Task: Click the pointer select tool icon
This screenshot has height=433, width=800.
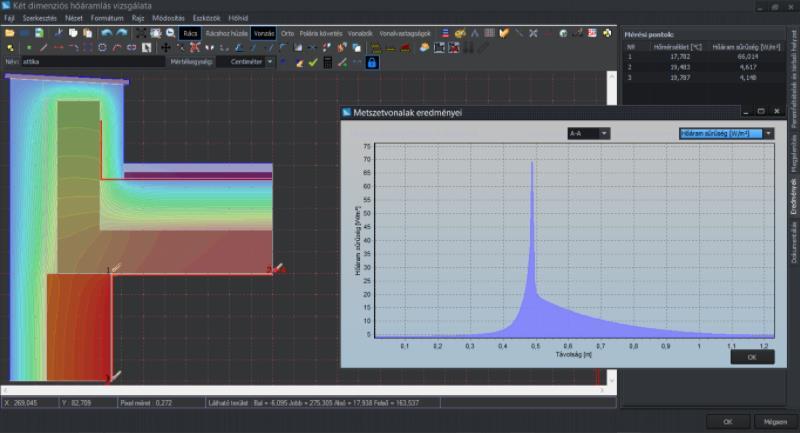Action: click(x=146, y=47)
